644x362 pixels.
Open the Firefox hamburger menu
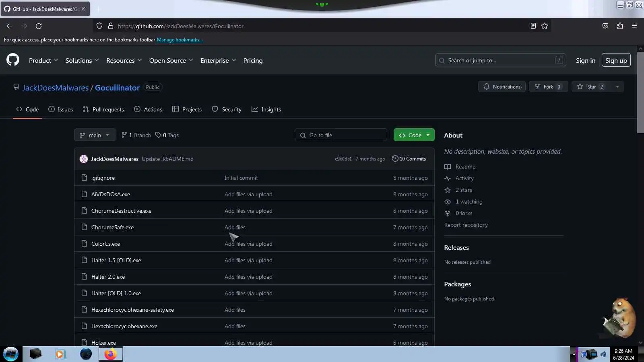[634, 26]
